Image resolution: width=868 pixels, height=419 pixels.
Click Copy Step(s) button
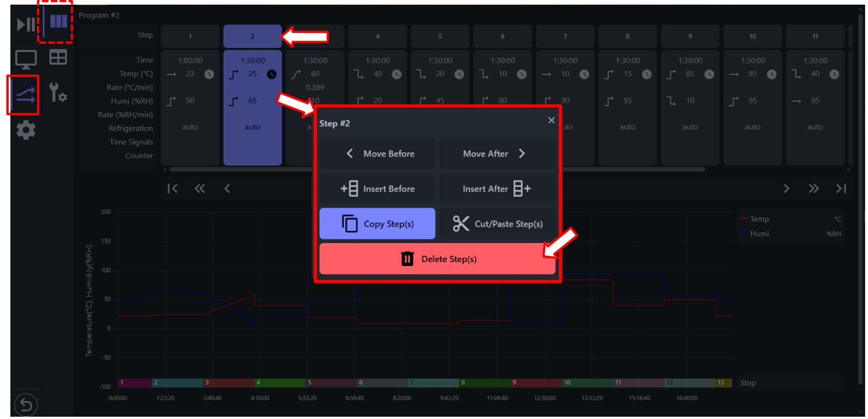[x=377, y=224]
